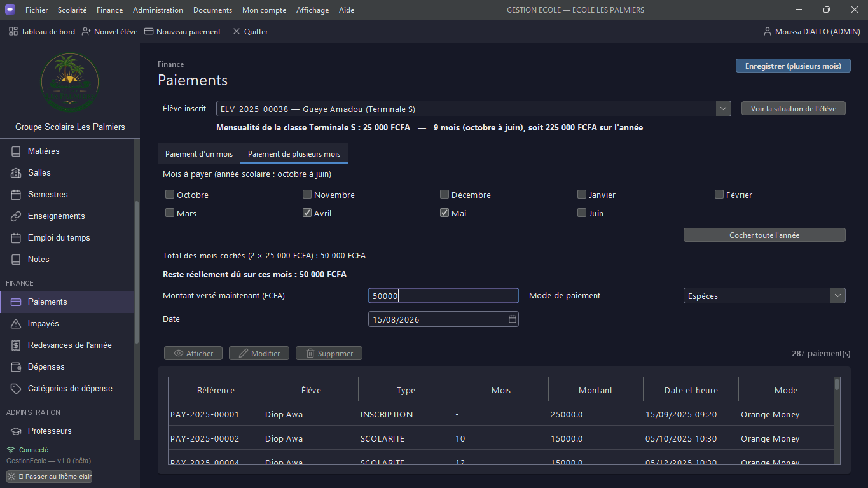The height and width of the screenshot is (488, 868).
Task: Switch theme with Passer au thème clair
Action: point(49,477)
